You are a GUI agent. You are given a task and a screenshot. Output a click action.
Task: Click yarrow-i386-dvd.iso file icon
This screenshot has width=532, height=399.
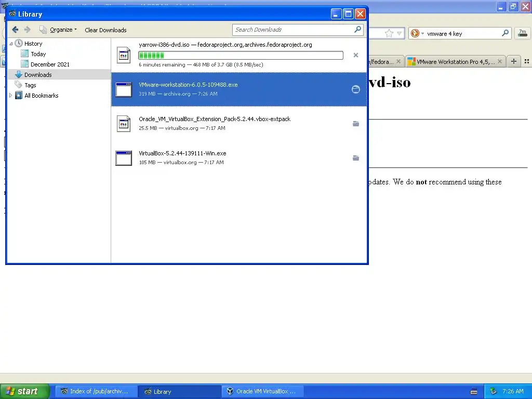(124, 55)
